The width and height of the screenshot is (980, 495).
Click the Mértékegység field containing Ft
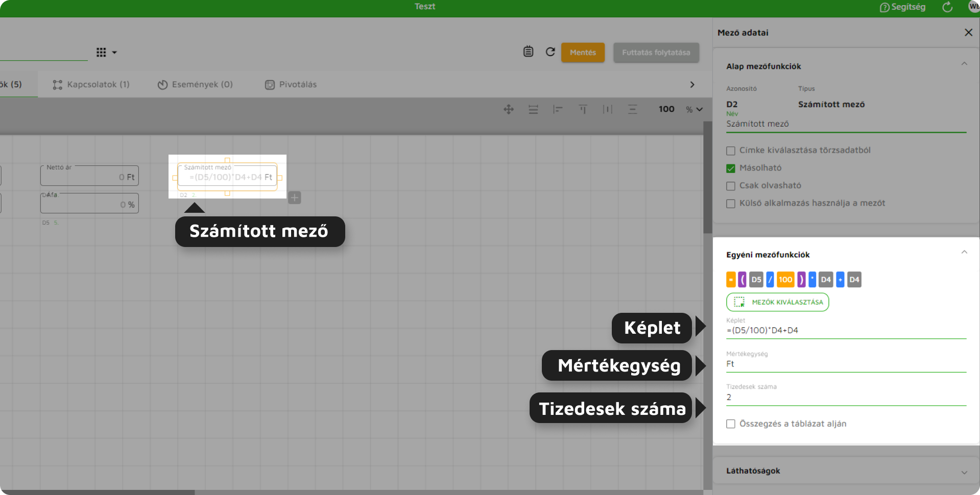846,364
